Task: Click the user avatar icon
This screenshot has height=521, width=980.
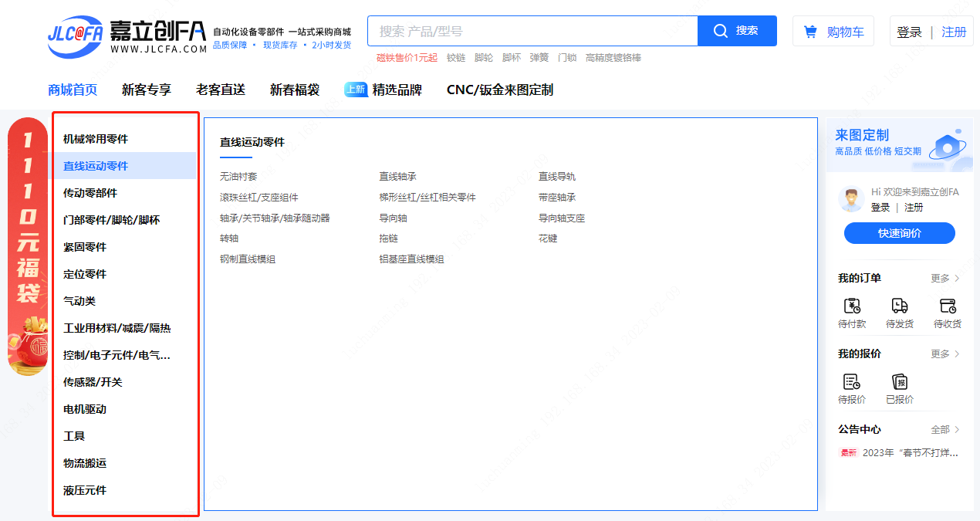Action: pos(850,200)
